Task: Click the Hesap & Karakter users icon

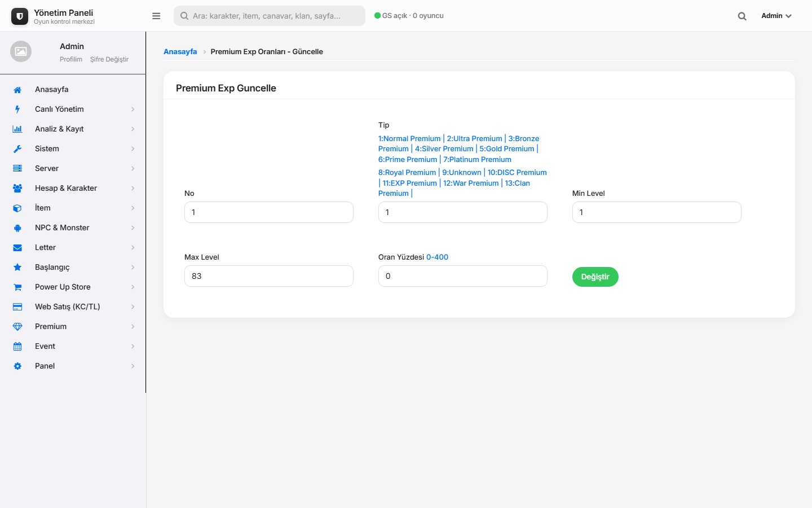Action: click(x=17, y=189)
